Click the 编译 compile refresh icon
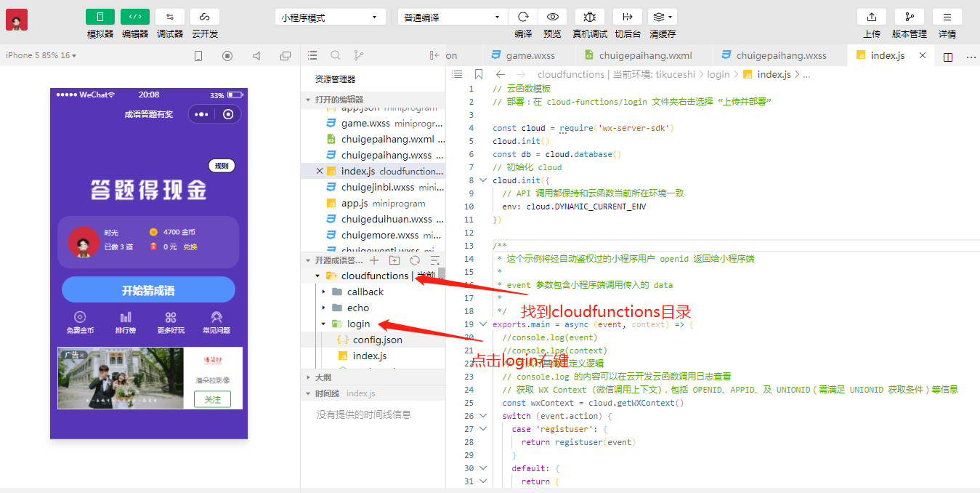Screen dimensions: 980x493 (523, 17)
